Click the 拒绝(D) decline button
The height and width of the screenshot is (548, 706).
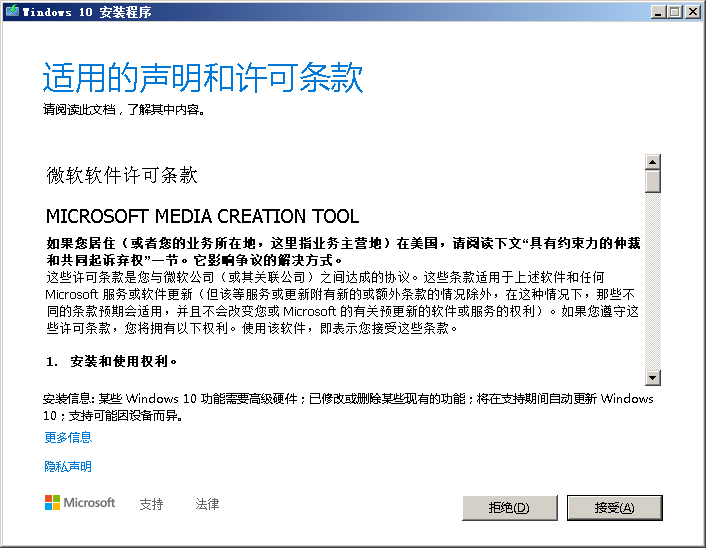tap(510, 507)
